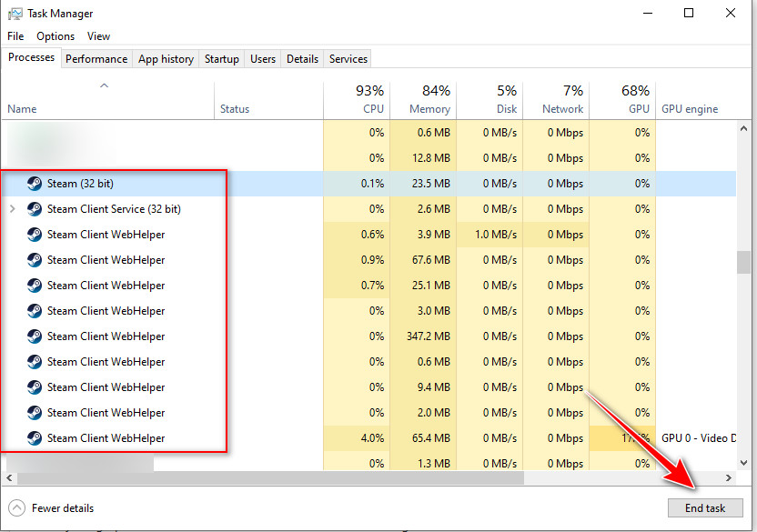The height and width of the screenshot is (532, 757).
Task: Click the 23.5 MB memory value
Action: (430, 184)
